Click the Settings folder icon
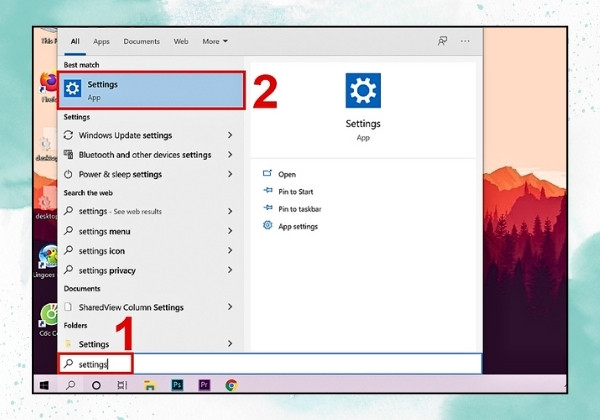This screenshot has height=420, width=600. tap(68, 343)
